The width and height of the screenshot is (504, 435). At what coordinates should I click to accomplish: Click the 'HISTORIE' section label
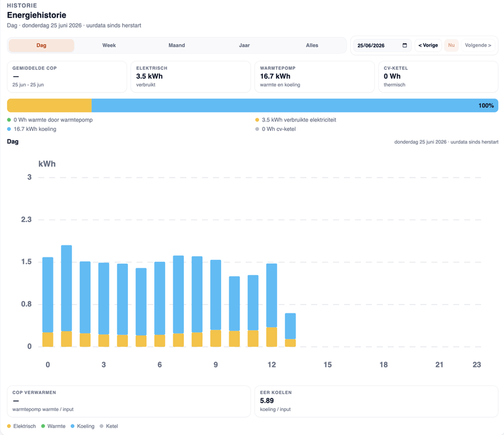pyautogui.click(x=22, y=6)
